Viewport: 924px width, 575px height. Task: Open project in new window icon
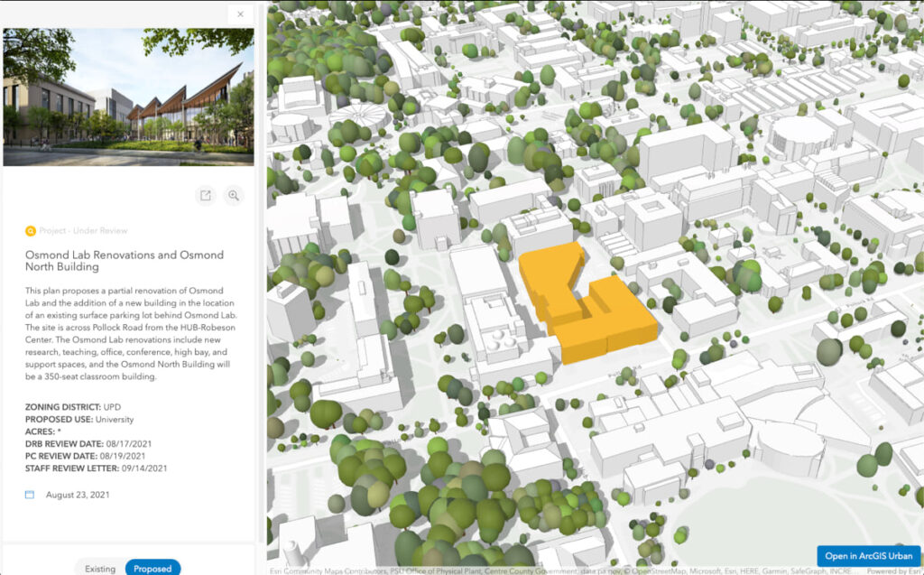(206, 195)
